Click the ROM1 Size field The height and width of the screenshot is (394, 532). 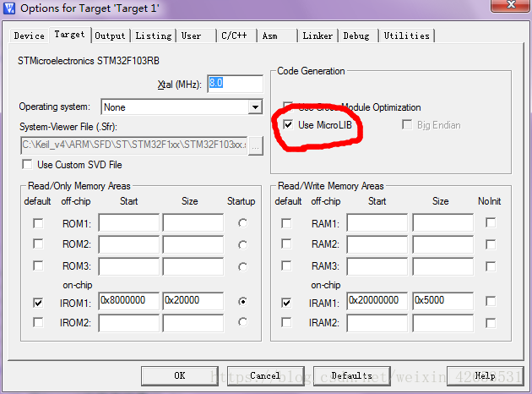193,223
